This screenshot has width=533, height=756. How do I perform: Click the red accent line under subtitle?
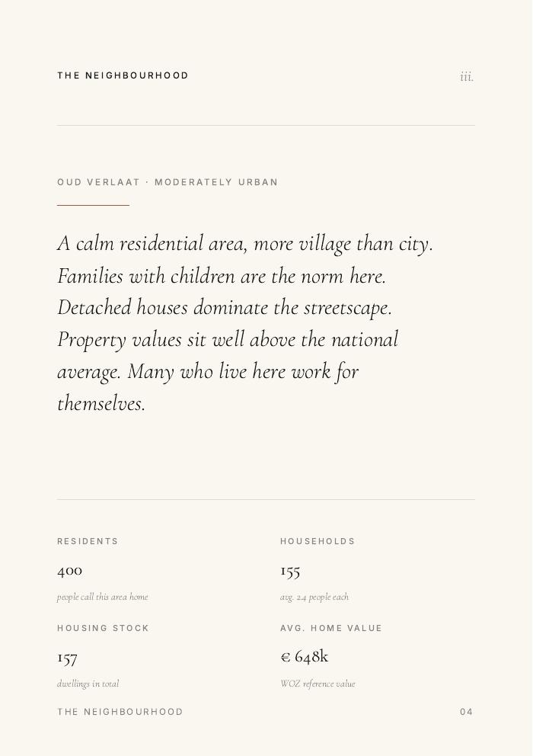(93, 205)
